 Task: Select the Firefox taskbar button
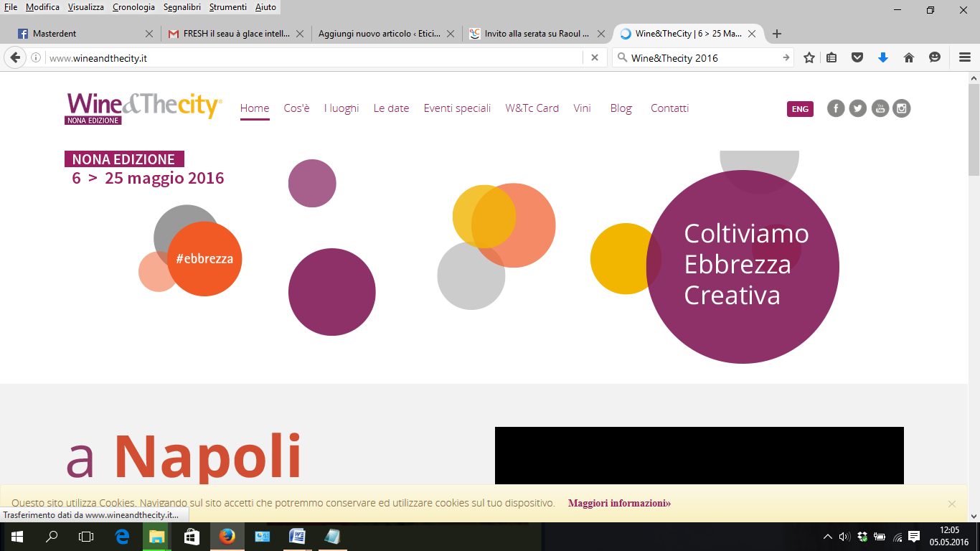[227, 537]
